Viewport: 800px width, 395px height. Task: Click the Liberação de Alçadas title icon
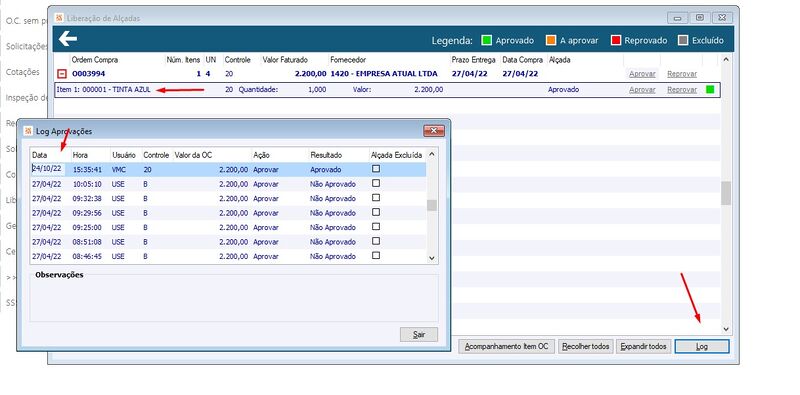point(59,18)
